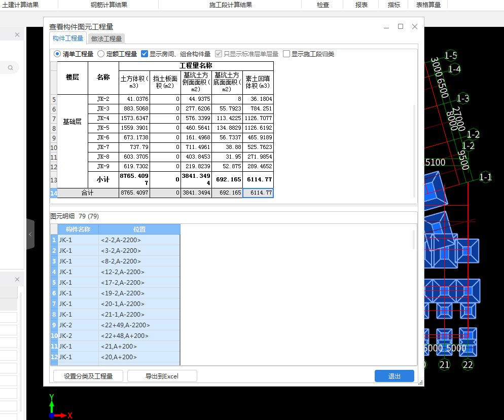Viewport: 504px width, 420px height.
Task: Click the 土方体积 column header
Action: coord(134,82)
